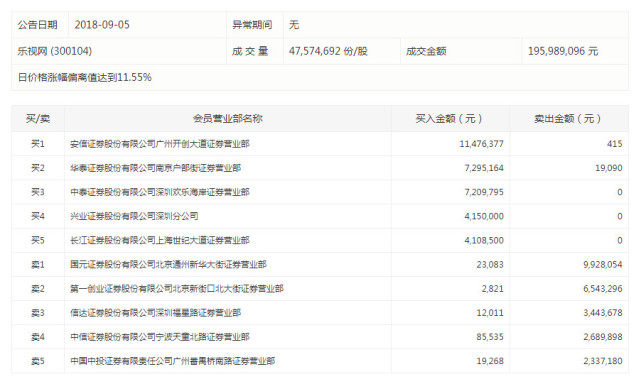
Task: Select the 卖4 row label
Action: [x=38, y=337]
